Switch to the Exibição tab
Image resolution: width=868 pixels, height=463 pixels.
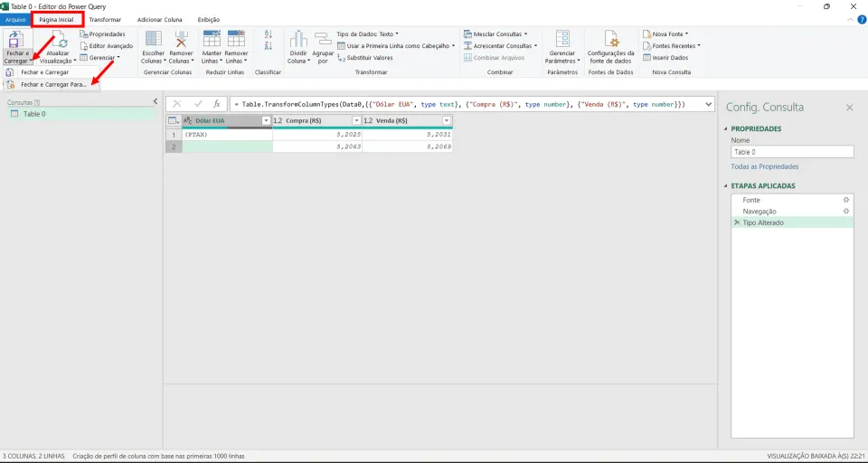(209, 19)
